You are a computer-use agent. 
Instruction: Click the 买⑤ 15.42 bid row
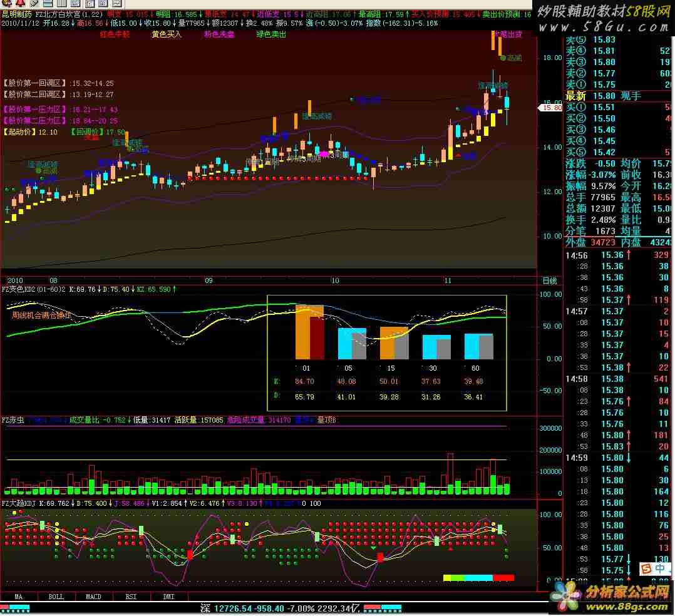click(618, 152)
